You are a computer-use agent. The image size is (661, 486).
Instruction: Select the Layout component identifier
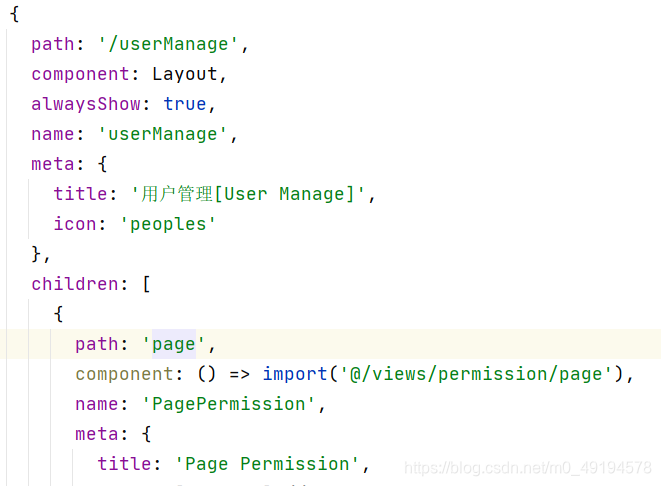click(x=185, y=74)
